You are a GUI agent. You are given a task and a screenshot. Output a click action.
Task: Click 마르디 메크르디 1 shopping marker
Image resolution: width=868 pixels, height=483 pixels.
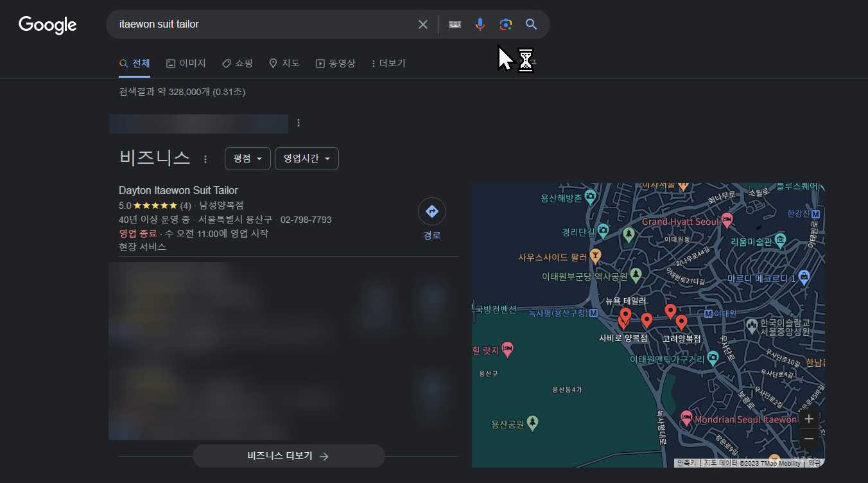pyautogui.click(x=804, y=277)
